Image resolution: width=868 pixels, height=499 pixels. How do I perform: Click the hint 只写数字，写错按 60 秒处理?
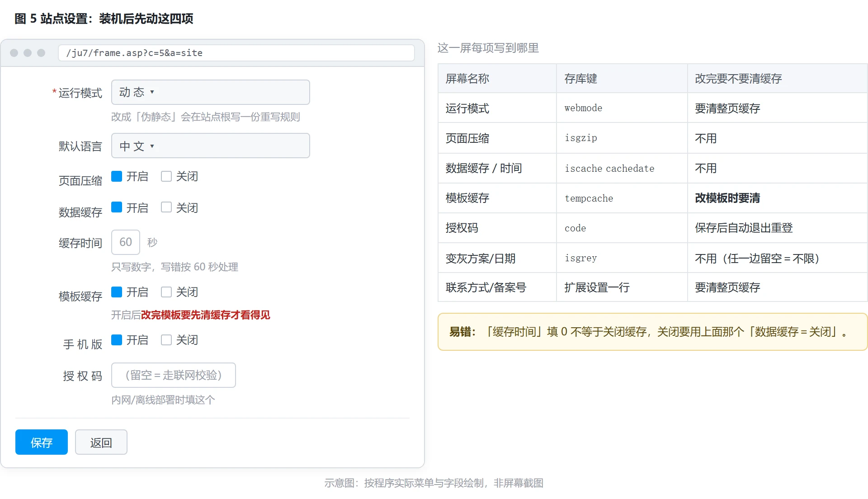pos(175,267)
